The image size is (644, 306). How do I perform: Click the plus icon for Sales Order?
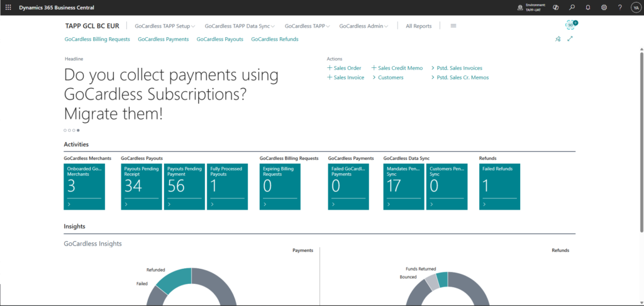[330, 68]
